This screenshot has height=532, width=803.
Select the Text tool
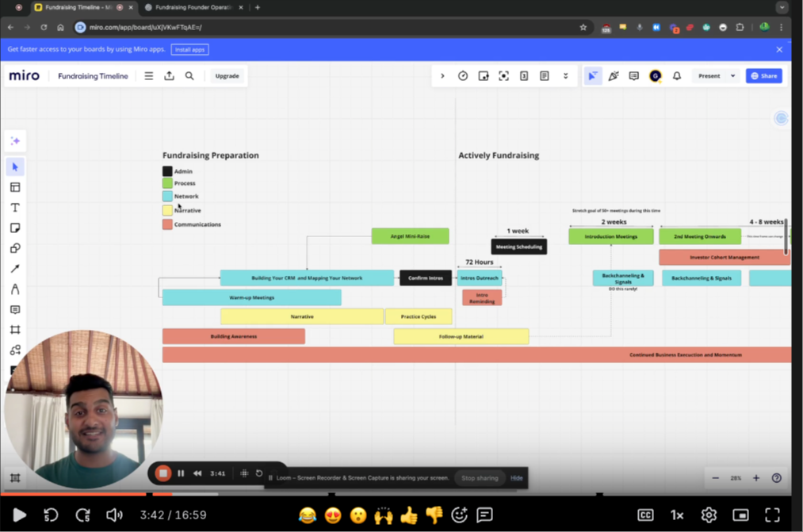[x=15, y=208]
